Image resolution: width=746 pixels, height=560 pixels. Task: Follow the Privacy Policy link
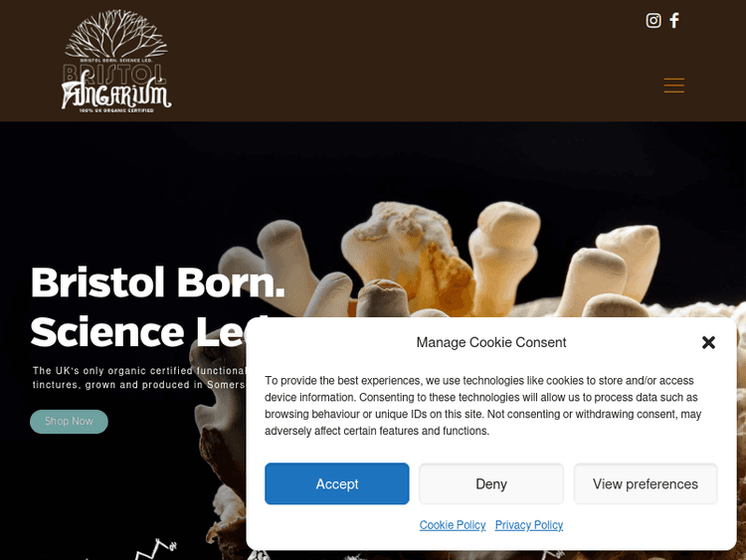click(x=529, y=525)
